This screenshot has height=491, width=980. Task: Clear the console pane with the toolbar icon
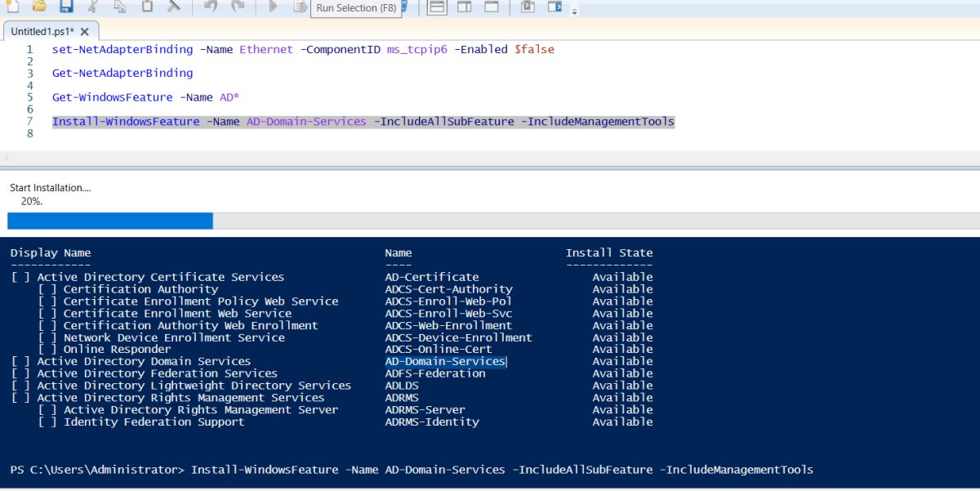pos(174,7)
